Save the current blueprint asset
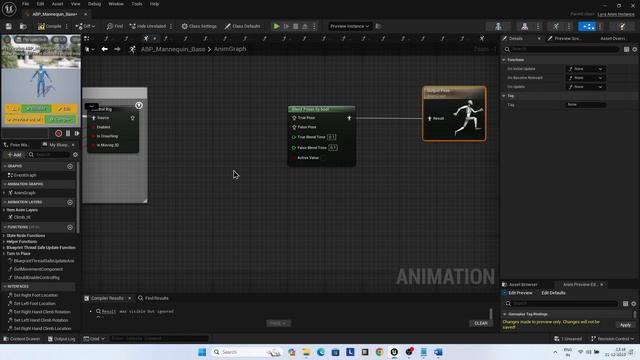 coord(9,26)
